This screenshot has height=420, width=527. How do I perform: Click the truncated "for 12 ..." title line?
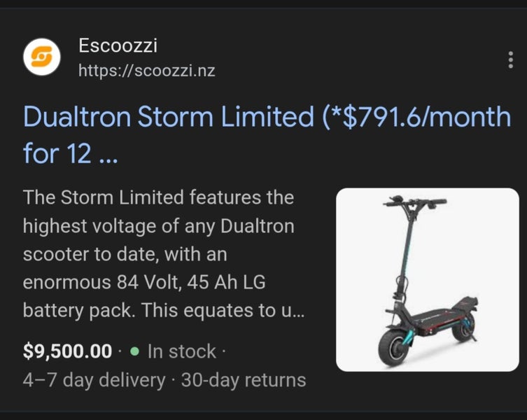point(71,153)
